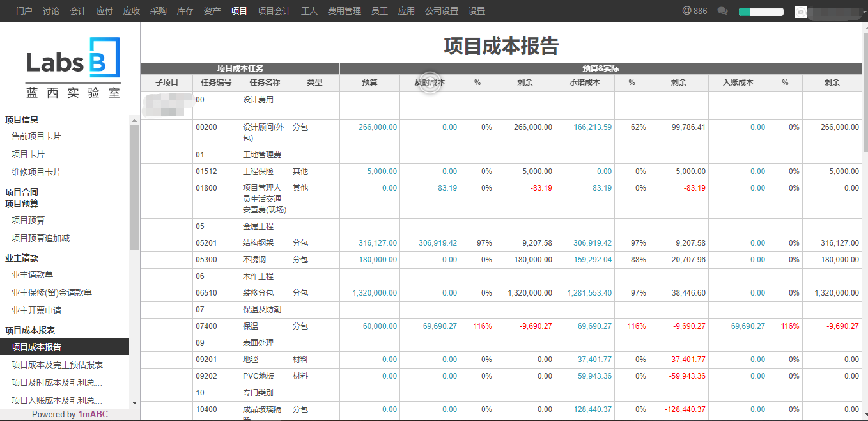The height and width of the screenshot is (421, 868).
Task: Click the 任务名称 column header
Action: (265, 83)
